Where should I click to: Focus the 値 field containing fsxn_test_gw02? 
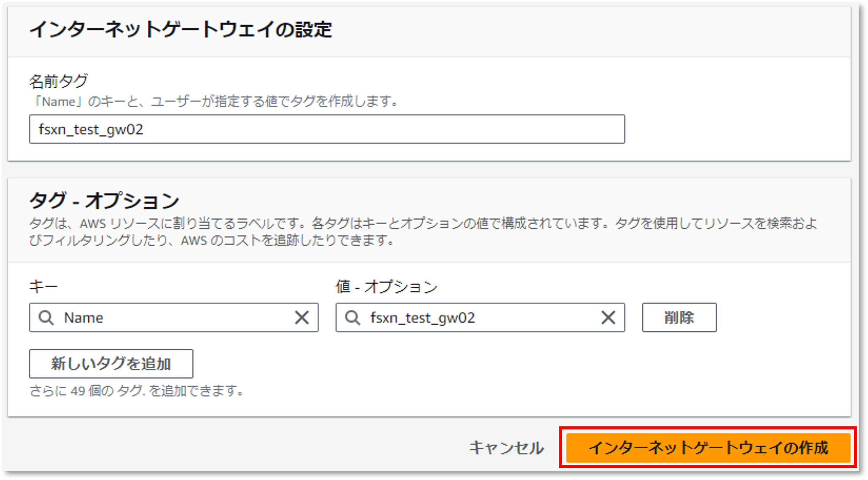click(x=480, y=317)
